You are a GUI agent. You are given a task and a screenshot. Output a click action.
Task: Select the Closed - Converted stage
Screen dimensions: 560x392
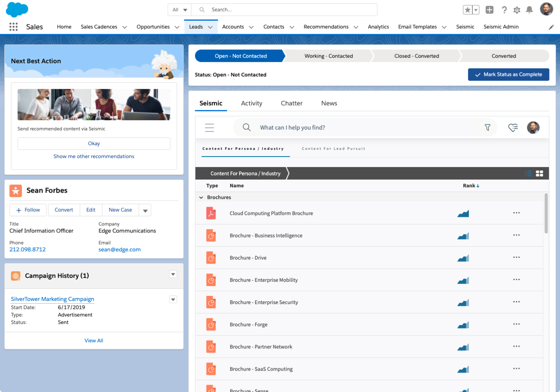pos(416,56)
